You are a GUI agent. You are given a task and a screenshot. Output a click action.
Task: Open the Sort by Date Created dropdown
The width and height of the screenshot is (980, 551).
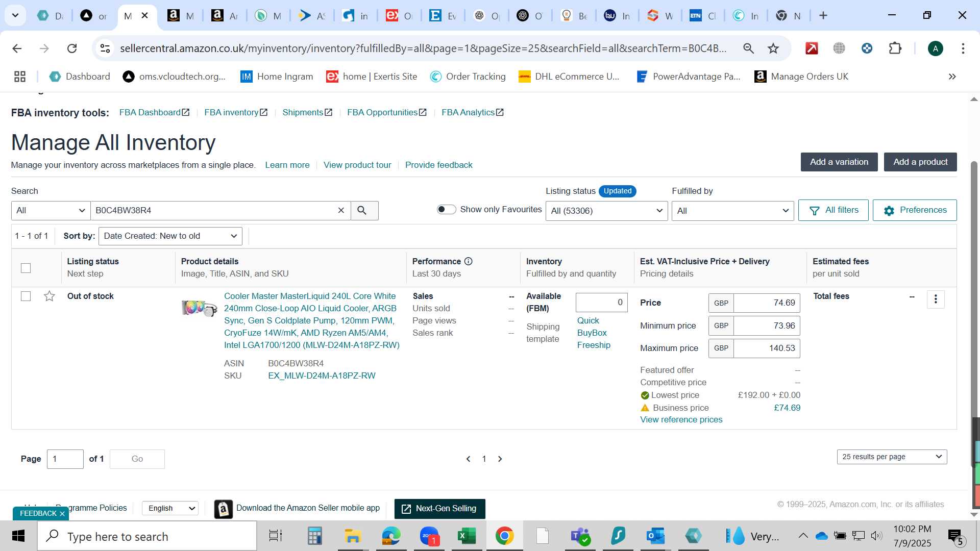(170, 236)
